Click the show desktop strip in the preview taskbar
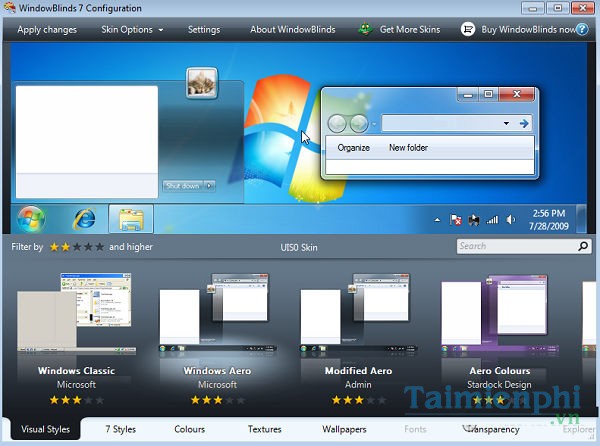The width and height of the screenshot is (600, 446). 581,219
